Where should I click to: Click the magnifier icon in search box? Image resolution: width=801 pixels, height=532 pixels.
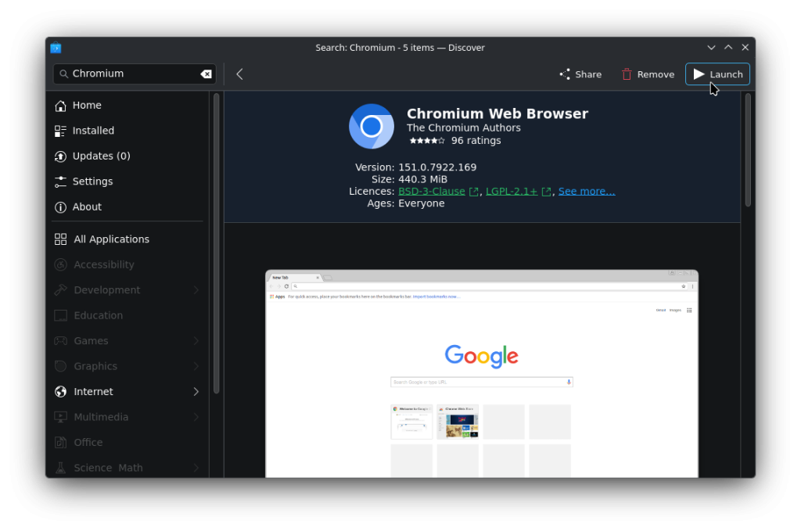pyautogui.click(x=64, y=74)
